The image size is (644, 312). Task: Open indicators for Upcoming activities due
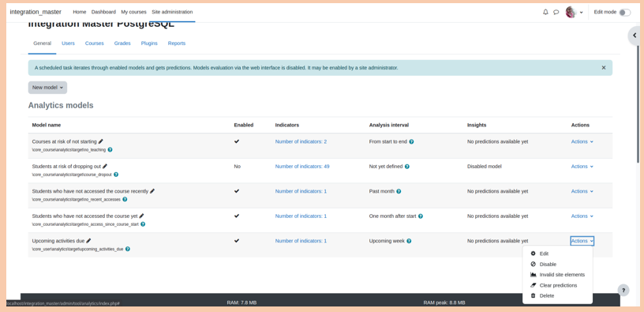[301, 241]
